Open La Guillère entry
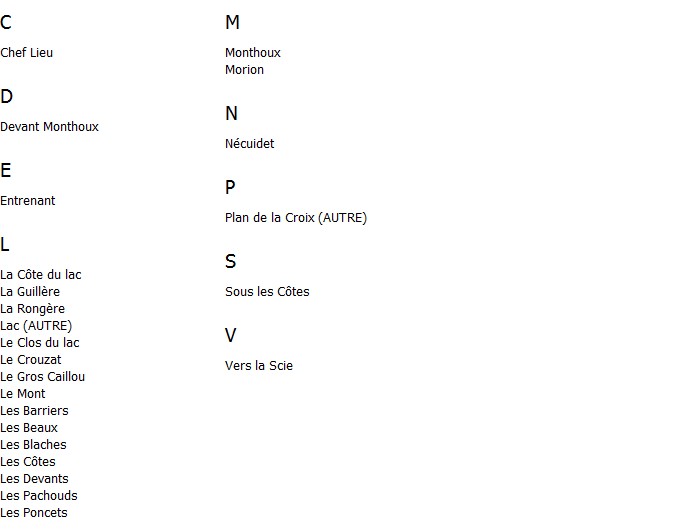This screenshot has width=675, height=529. click(x=30, y=292)
